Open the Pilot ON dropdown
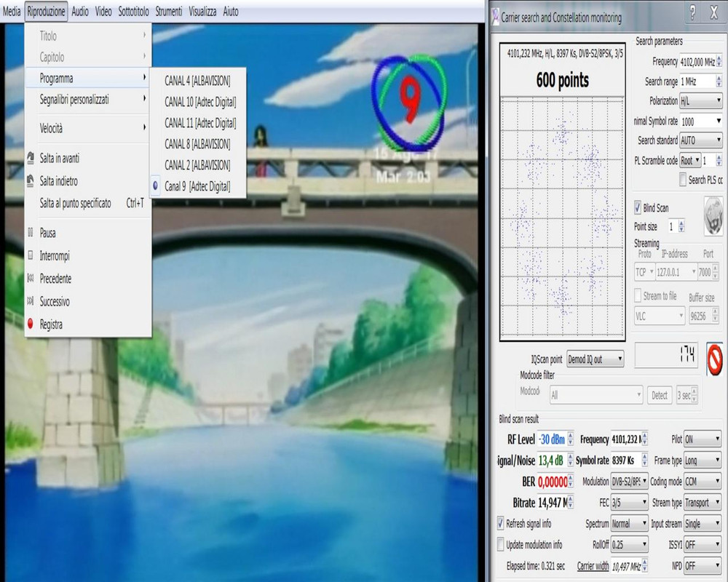 pyautogui.click(x=703, y=439)
